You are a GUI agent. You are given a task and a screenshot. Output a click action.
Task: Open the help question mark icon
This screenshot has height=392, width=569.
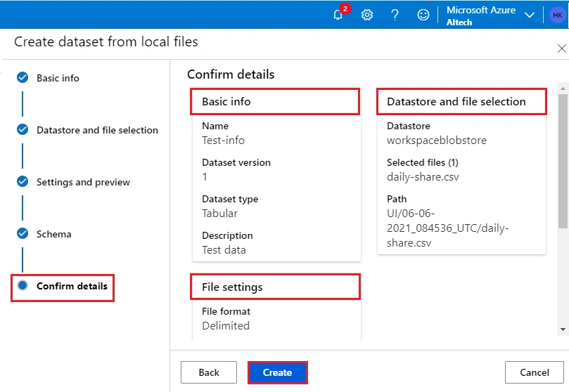[x=395, y=15]
